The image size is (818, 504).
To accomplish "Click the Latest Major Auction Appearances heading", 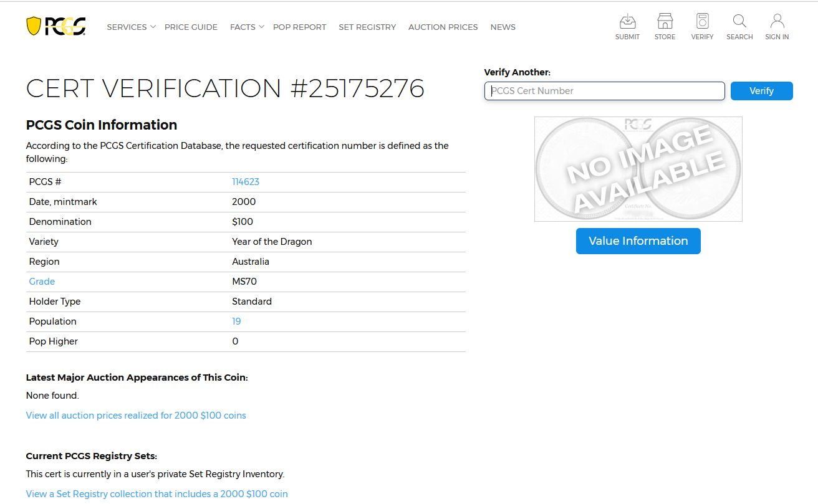I will [137, 378].
